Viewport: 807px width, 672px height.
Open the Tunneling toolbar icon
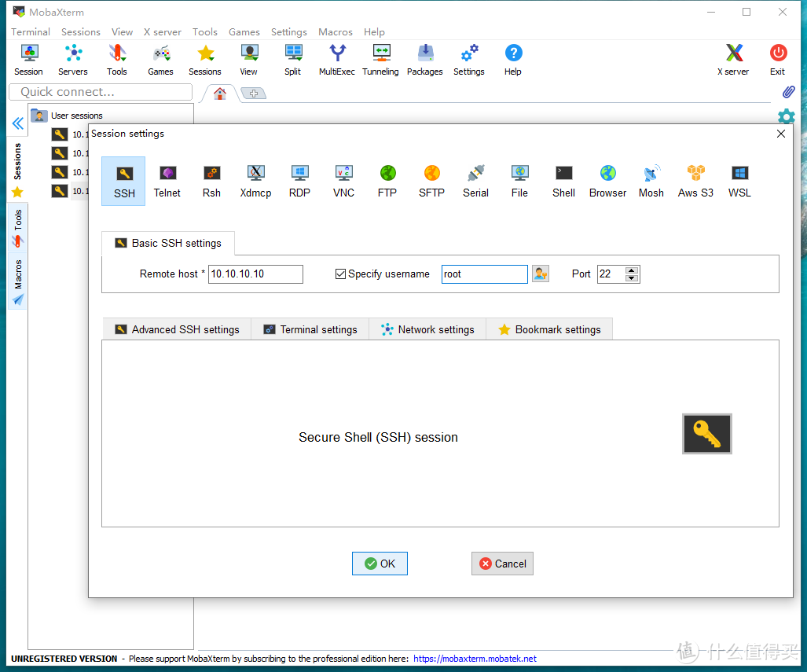[x=381, y=60]
